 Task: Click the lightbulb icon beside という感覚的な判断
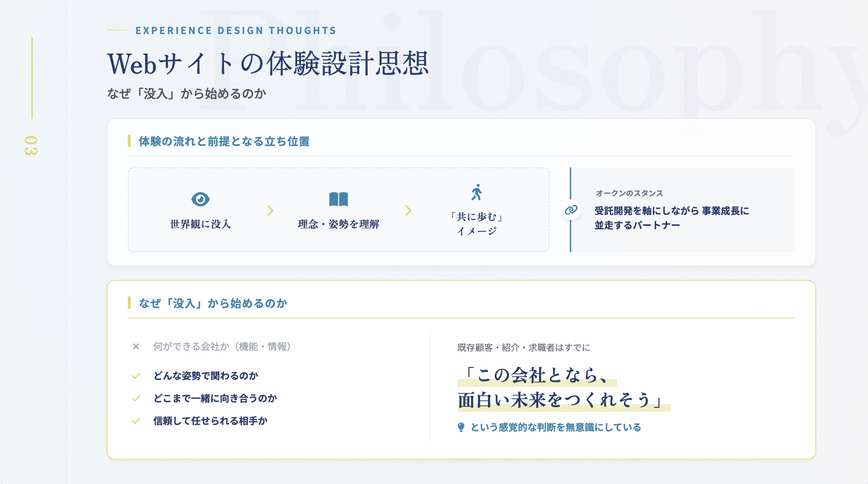point(461,427)
